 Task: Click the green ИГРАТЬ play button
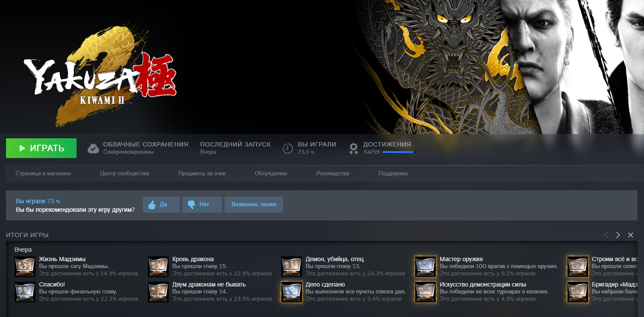click(41, 148)
